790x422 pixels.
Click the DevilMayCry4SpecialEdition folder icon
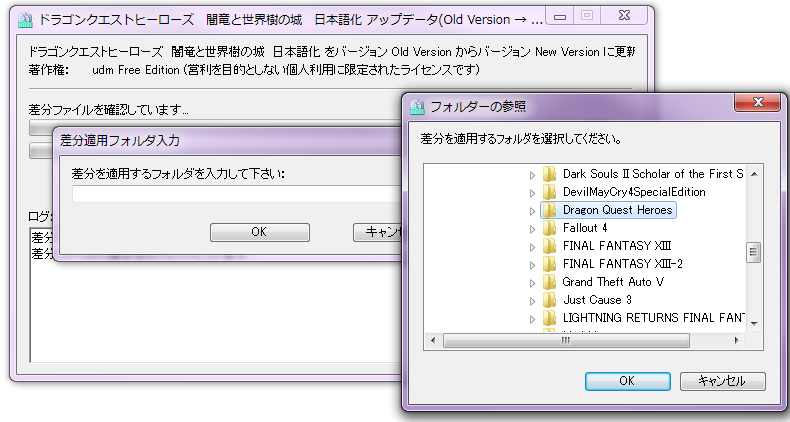click(x=549, y=192)
